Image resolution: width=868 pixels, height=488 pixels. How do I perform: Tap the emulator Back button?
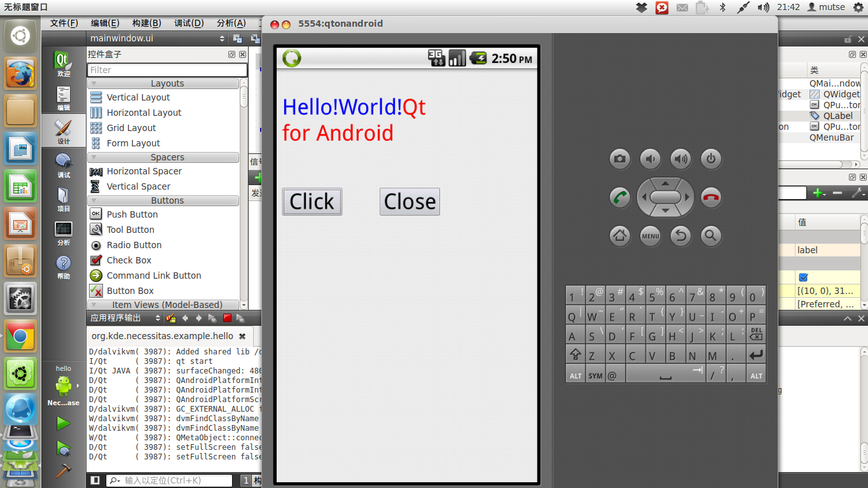pos(681,236)
